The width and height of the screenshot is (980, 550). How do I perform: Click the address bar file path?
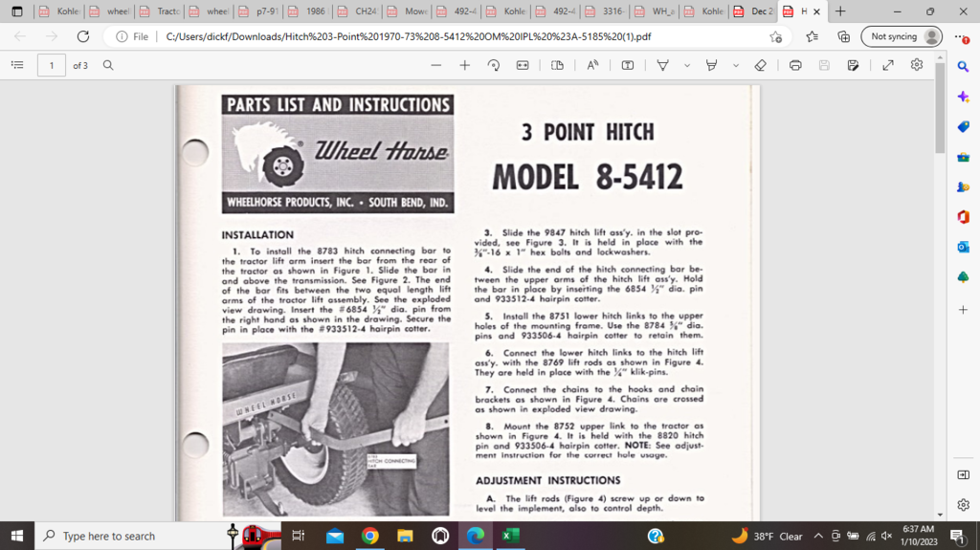409,36
